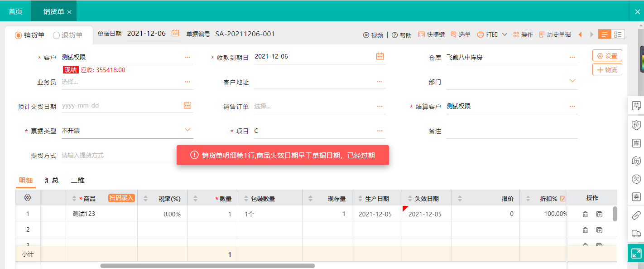Image resolution: width=644 pixels, height=269 pixels.
Task: Open calendar for 收款到期日 field
Action: point(380,56)
